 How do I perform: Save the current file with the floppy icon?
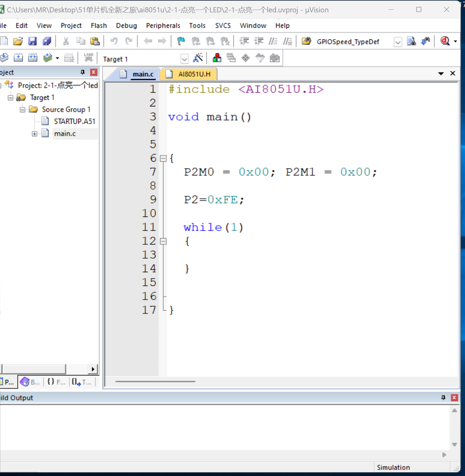[32, 41]
